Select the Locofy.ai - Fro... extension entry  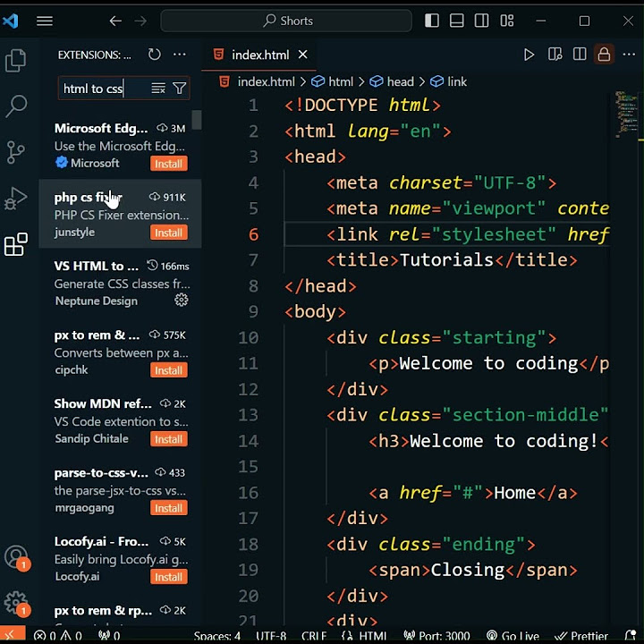(x=120, y=558)
